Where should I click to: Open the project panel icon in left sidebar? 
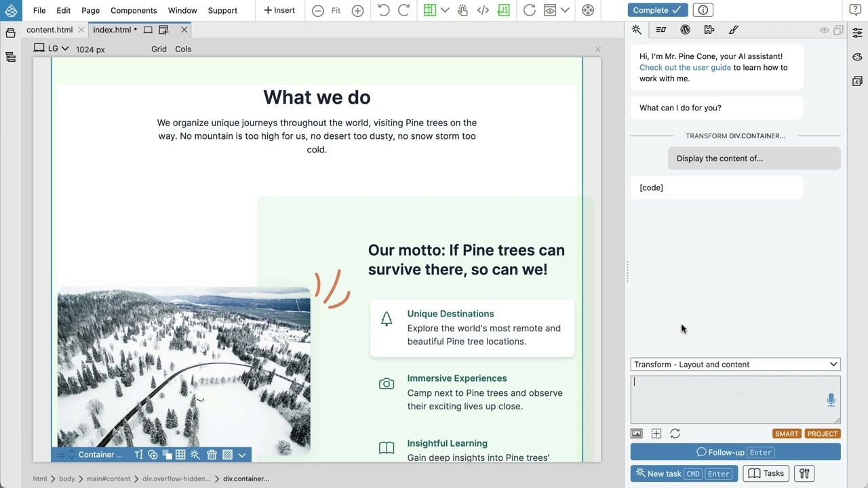click(x=10, y=33)
